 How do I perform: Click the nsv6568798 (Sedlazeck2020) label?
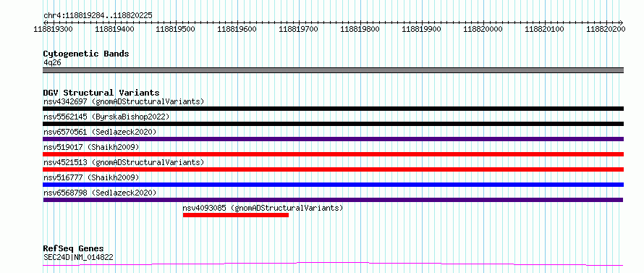click(100, 193)
